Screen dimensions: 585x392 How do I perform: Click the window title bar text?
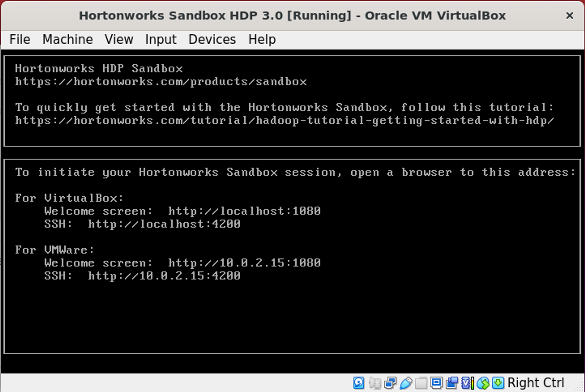click(x=292, y=15)
